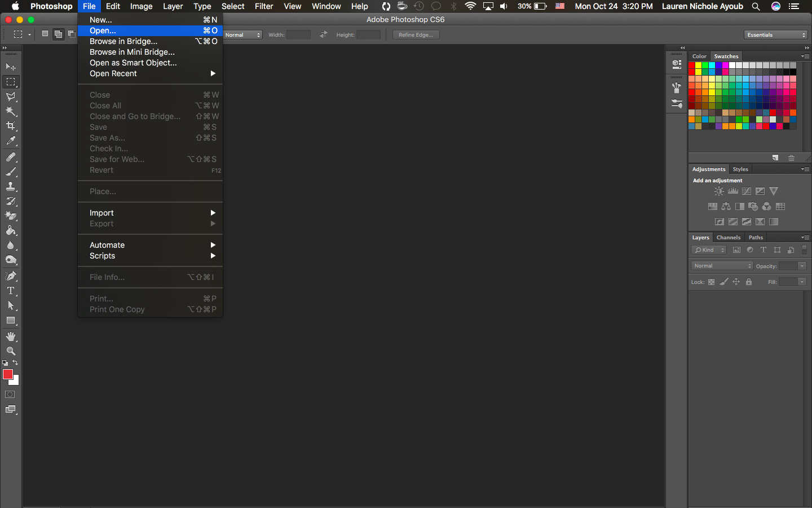
Task: Open the Kind filter dropdown in Layers
Action: [708, 249]
